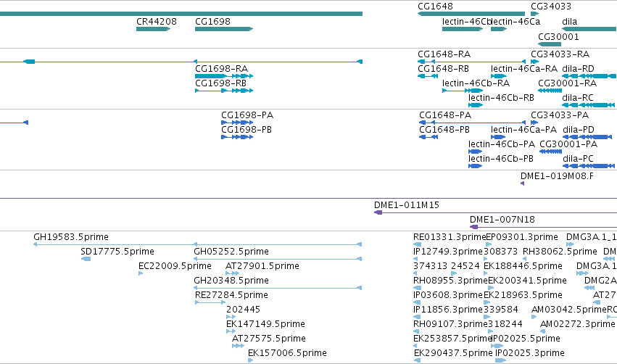This screenshot has height=364, width=617.
Task: Select the CG1698-RB transcript model
Action: coord(224,91)
